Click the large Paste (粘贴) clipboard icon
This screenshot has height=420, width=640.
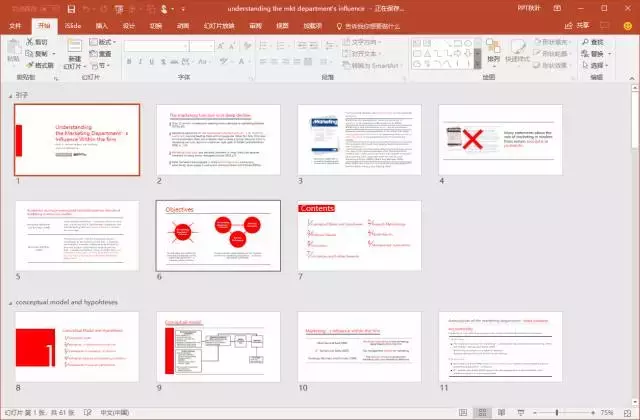tap(13, 47)
